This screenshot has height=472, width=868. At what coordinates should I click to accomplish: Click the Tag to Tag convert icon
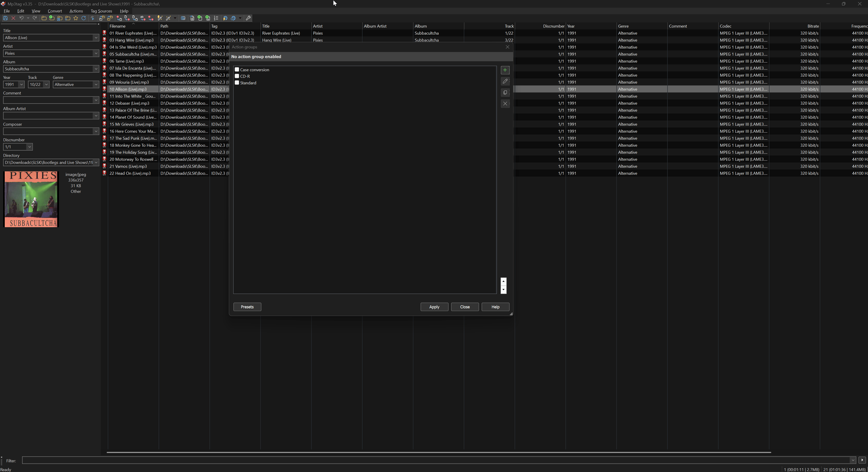151,18
